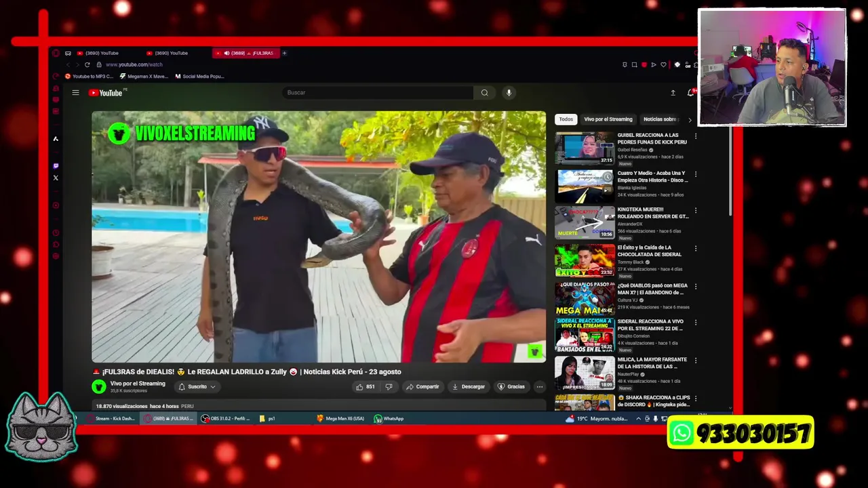Like the video (851 likes)
868x488 pixels.
365,387
